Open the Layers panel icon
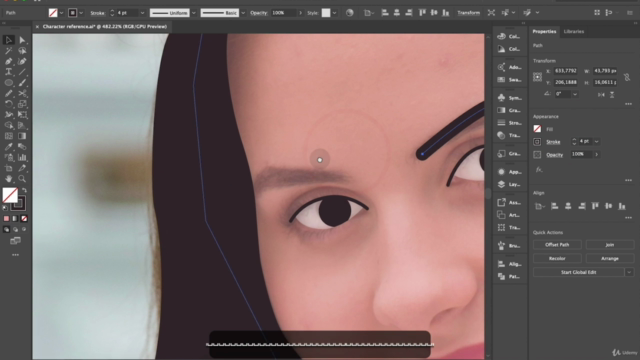This screenshot has height=360, width=640. tap(501, 184)
